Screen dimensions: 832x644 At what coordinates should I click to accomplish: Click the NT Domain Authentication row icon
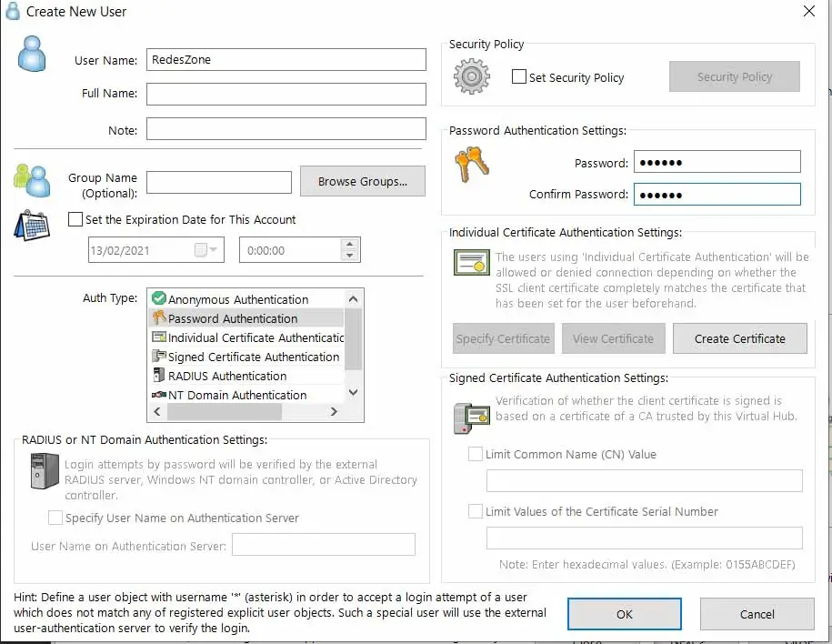158,395
